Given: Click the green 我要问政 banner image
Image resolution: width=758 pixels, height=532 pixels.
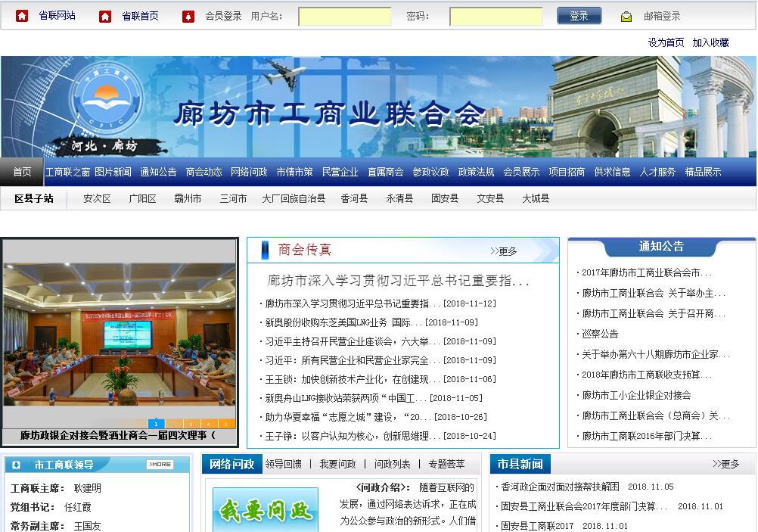Looking at the screenshot, I should coord(265,510).
